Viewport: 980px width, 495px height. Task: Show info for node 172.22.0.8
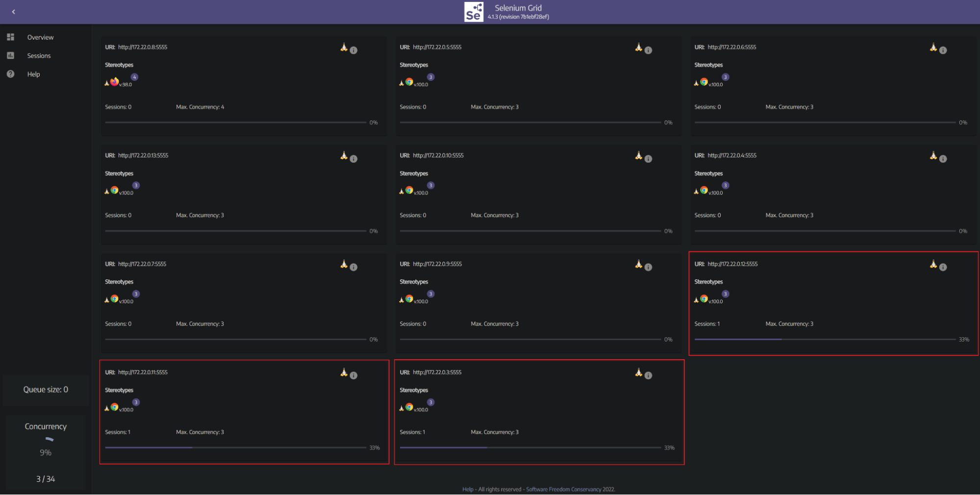pyautogui.click(x=353, y=50)
